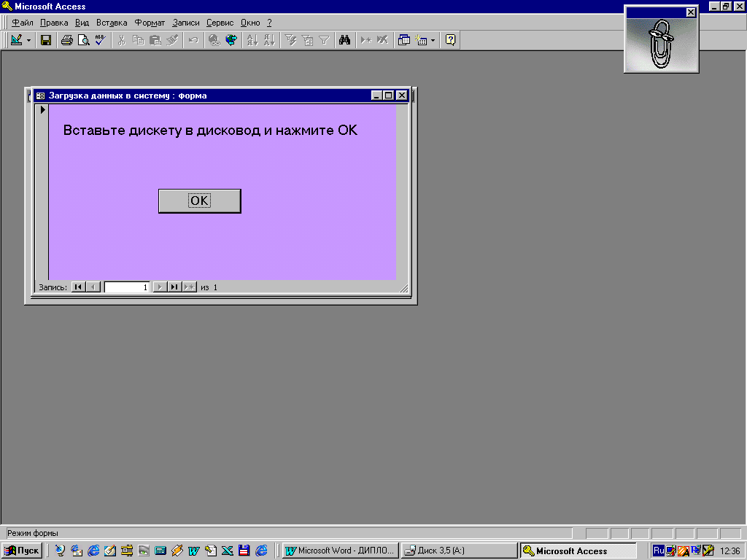Click the floppy disk quick launch icon

point(244,551)
